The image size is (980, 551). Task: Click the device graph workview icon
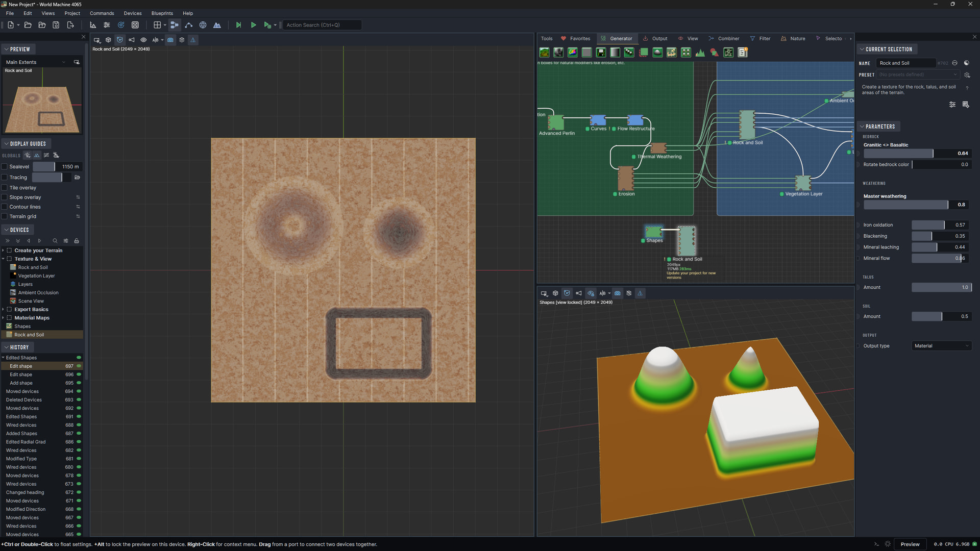tap(175, 25)
